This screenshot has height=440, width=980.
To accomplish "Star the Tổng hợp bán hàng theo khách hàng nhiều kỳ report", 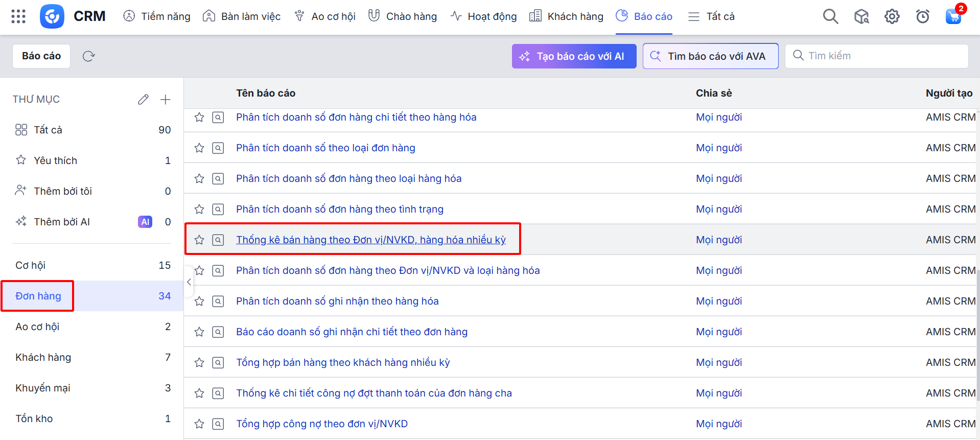I will (199, 363).
